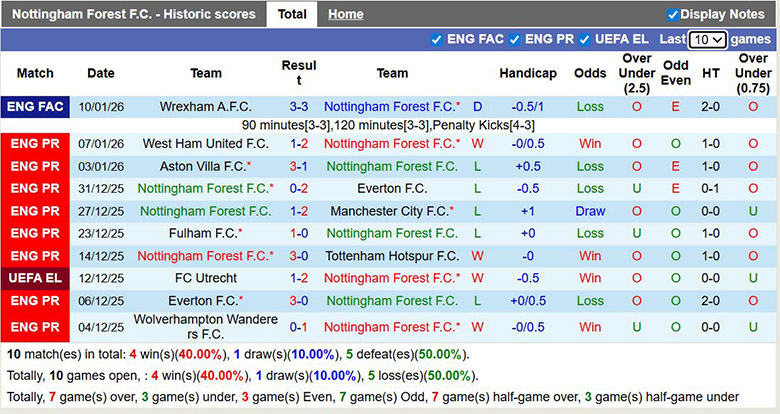Open the Manchester City F.C. team page
Viewport: 780px width, 414px height.
click(x=390, y=211)
